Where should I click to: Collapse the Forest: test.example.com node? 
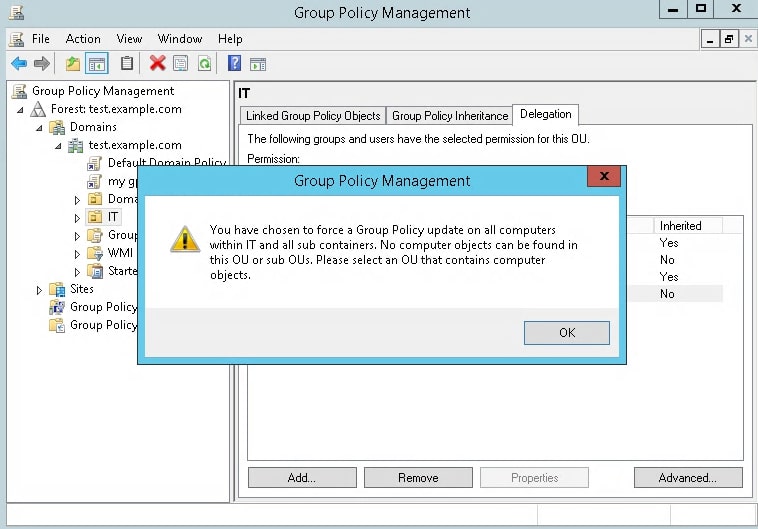pyautogui.click(x=20, y=110)
